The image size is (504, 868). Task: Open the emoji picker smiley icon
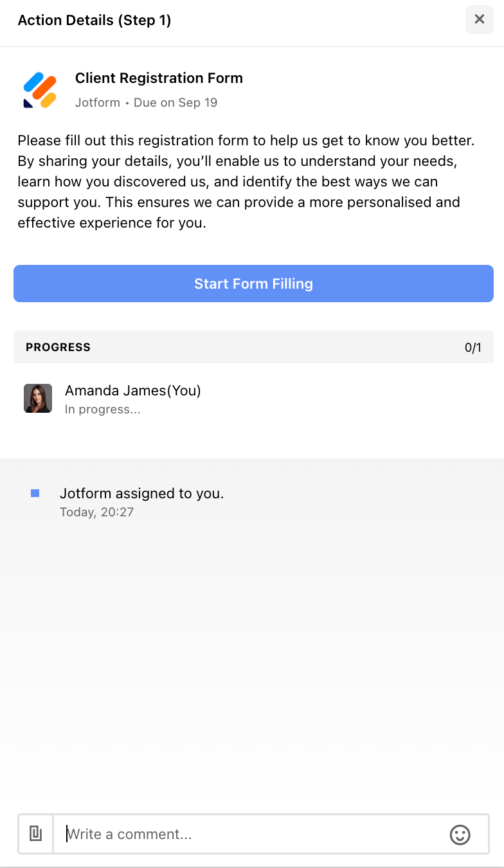tap(460, 835)
